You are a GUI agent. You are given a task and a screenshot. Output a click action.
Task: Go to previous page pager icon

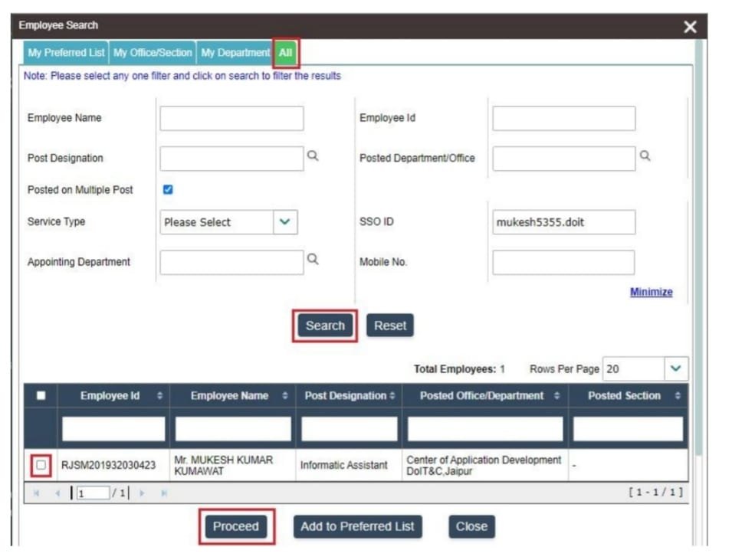pos(57,493)
